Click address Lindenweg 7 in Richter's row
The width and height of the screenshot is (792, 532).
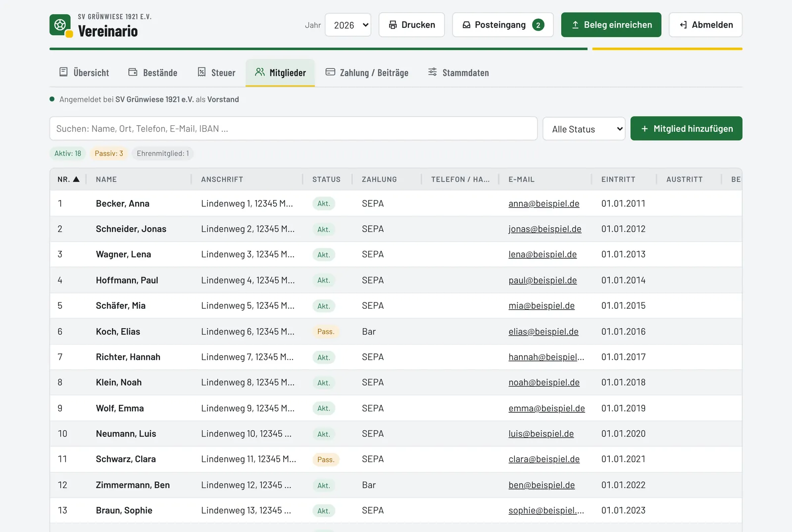(x=247, y=357)
